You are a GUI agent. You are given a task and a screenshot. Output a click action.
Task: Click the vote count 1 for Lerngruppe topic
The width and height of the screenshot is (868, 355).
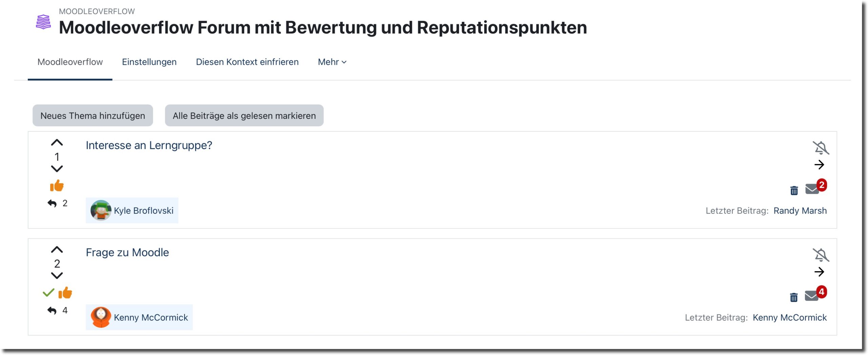tap(57, 156)
